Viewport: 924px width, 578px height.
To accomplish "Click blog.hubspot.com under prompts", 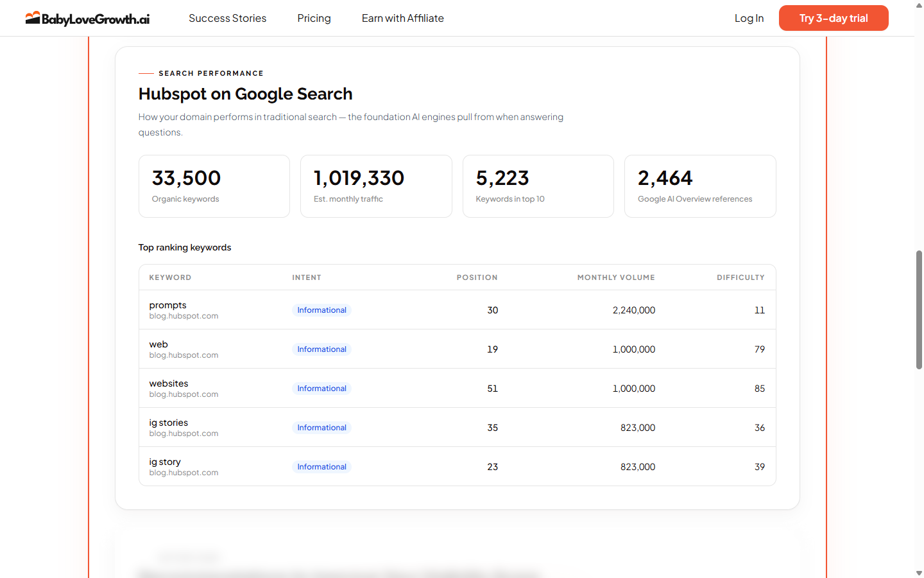I will pos(184,316).
